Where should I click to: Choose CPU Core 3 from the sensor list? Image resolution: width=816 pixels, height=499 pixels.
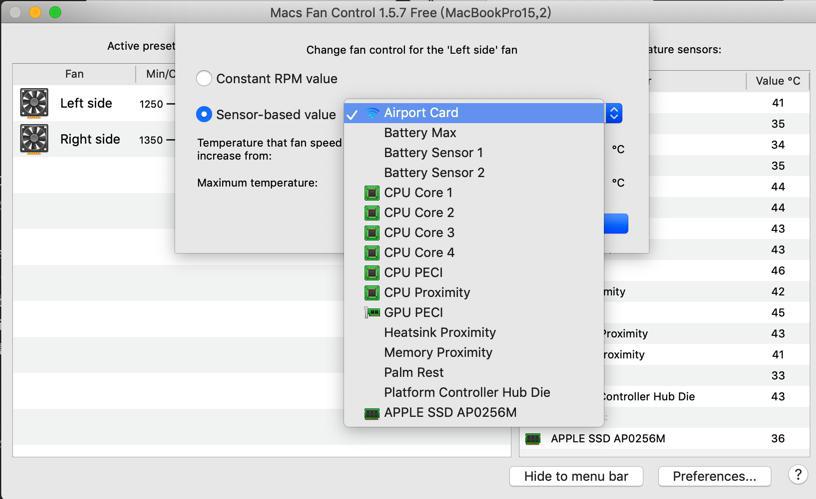pos(419,232)
